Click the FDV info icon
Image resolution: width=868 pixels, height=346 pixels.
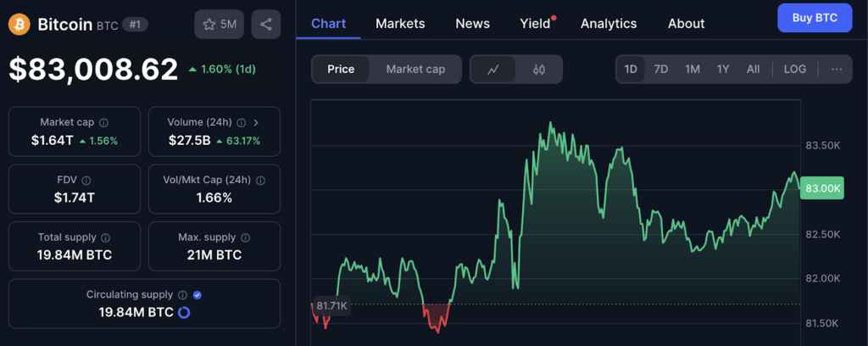[x=86, y=181]
